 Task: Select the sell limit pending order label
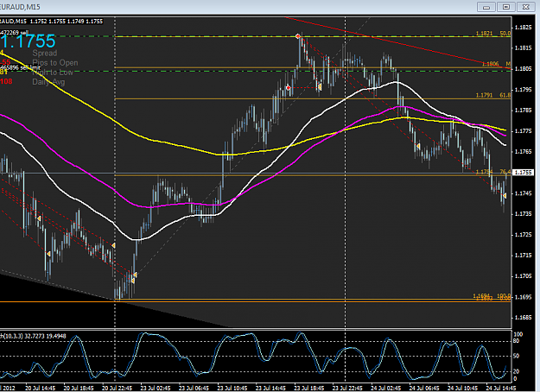(x=20, y=67)
